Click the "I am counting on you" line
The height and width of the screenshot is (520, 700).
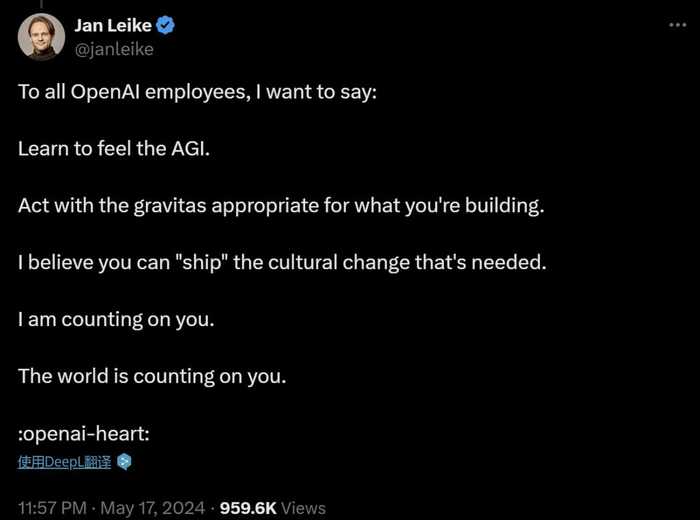coord(116,320)
